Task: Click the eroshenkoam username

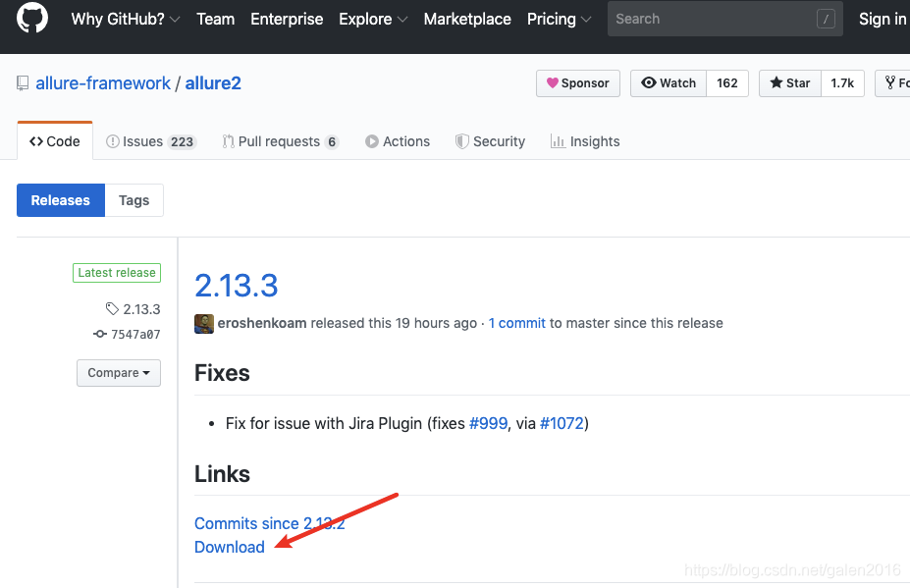Action: coord(262,323)
